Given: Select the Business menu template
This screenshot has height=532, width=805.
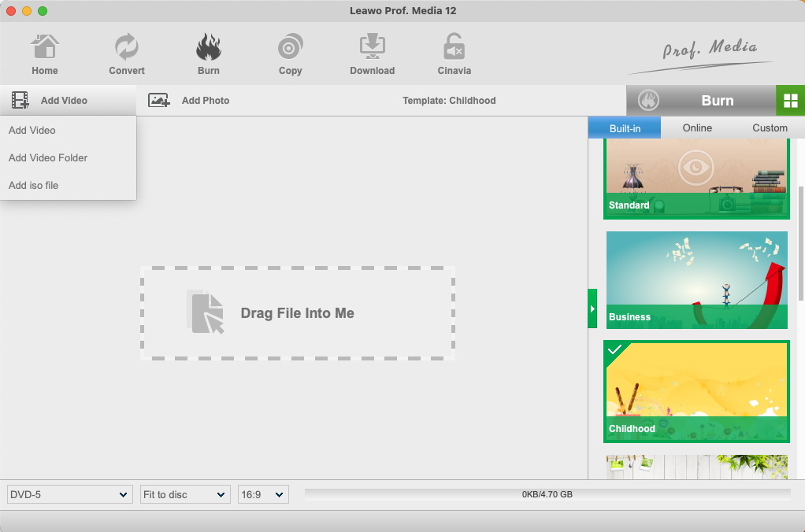Looking at the screenshot, I should pyautogui.click(x=696, y=280).
